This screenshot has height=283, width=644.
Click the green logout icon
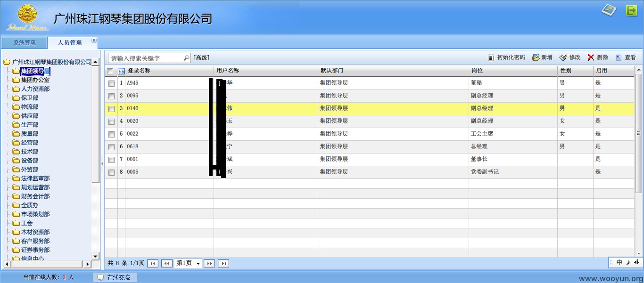pyautogui.click(x=631, y=10)
